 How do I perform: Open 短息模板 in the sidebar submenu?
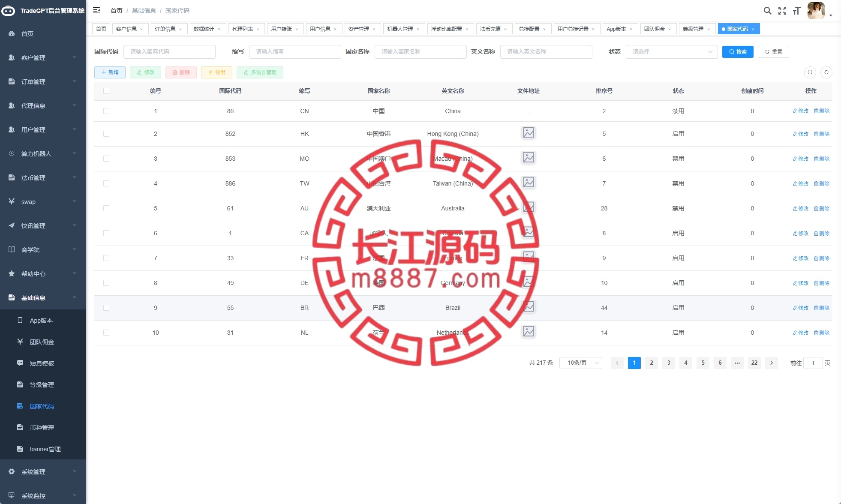[43, 363]
